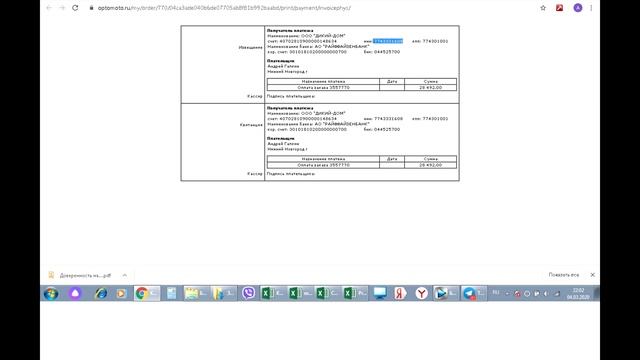Click Андрей payer name in Извещение
Viewport: 640px width, 360px height.
click(283, 66)
